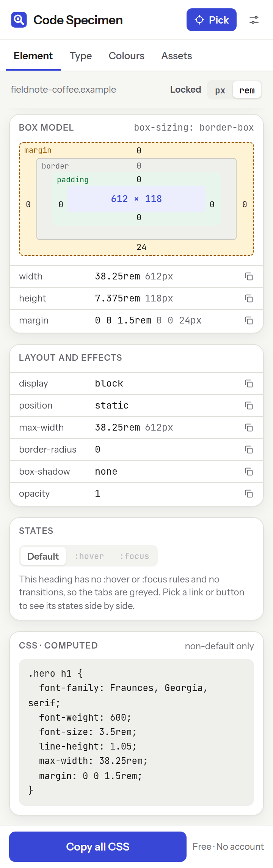This screenshot has width=273, height=868.
Task: Click the Copy all CSS button
Action: pyautogui.click(x=98, y=847)
